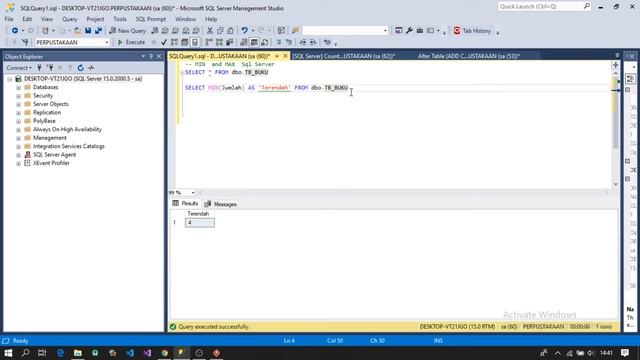Image resolution: width=640 pixels, height=360 pixels.
Task: Click the Decrease Indent icon
Action: pyautogui.click(x=302, y=42)
